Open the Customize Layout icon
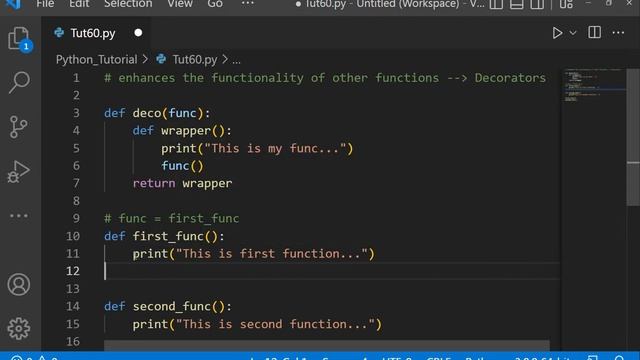 pos(566,4)
